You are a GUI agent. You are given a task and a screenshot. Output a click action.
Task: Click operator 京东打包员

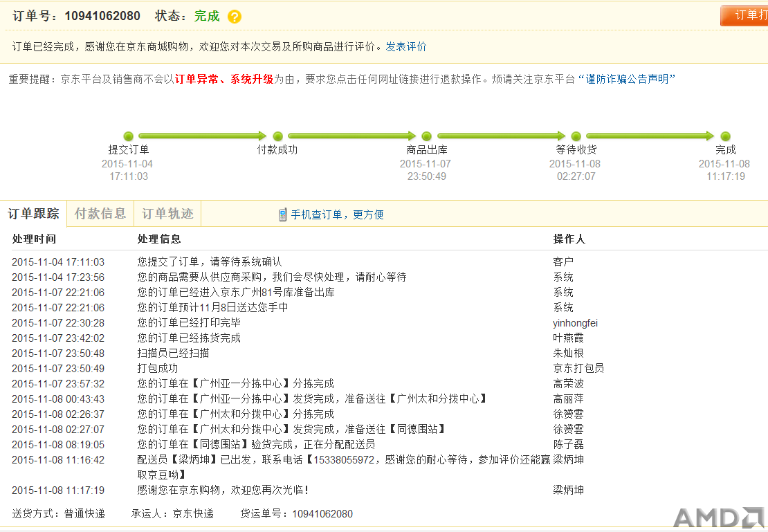(578, 368)
